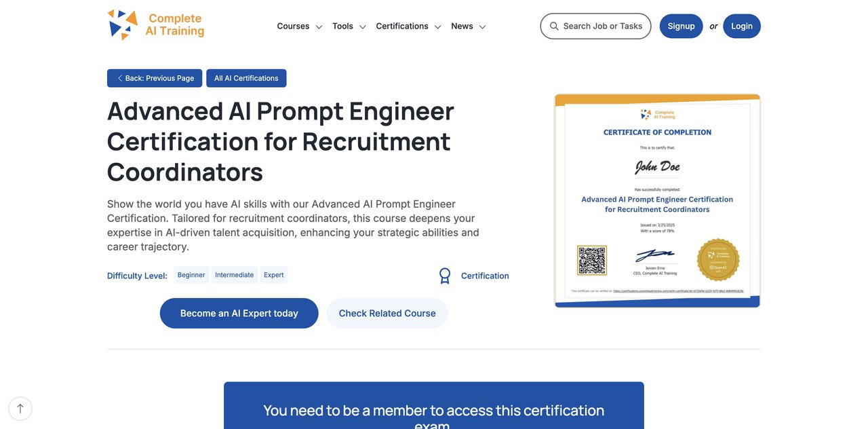Click the Certification ribbon badge icon
868x429 pixels.
tap(445, 276)
